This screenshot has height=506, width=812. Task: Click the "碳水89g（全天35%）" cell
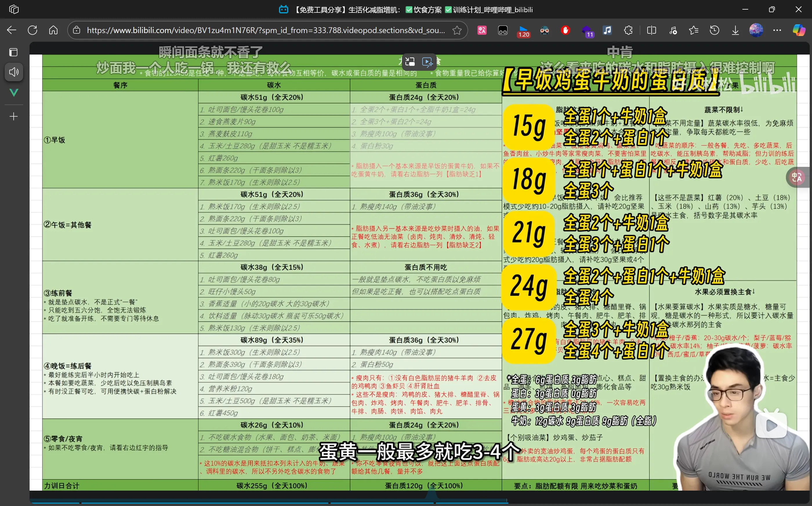(x=274, y=340)
